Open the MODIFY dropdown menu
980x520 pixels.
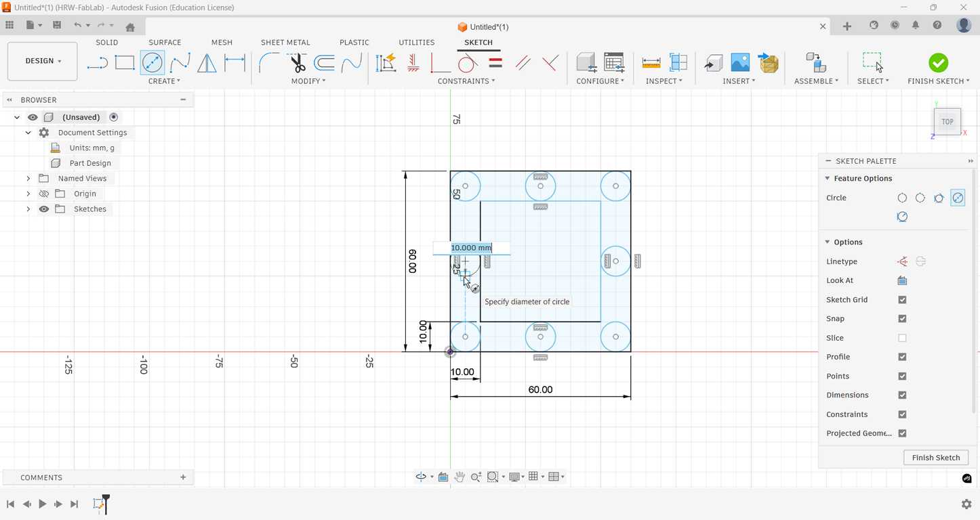[x=308, y=81]
